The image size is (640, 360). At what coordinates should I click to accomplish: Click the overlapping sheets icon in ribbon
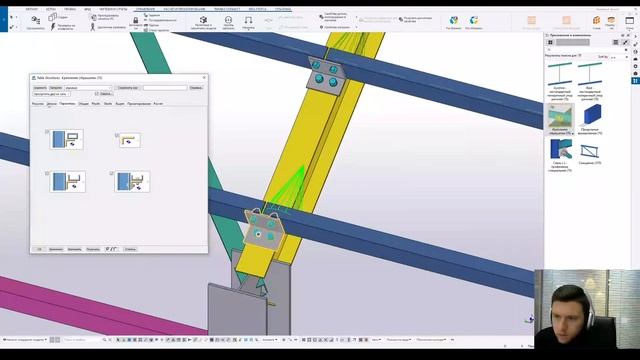tap(53, 17)
